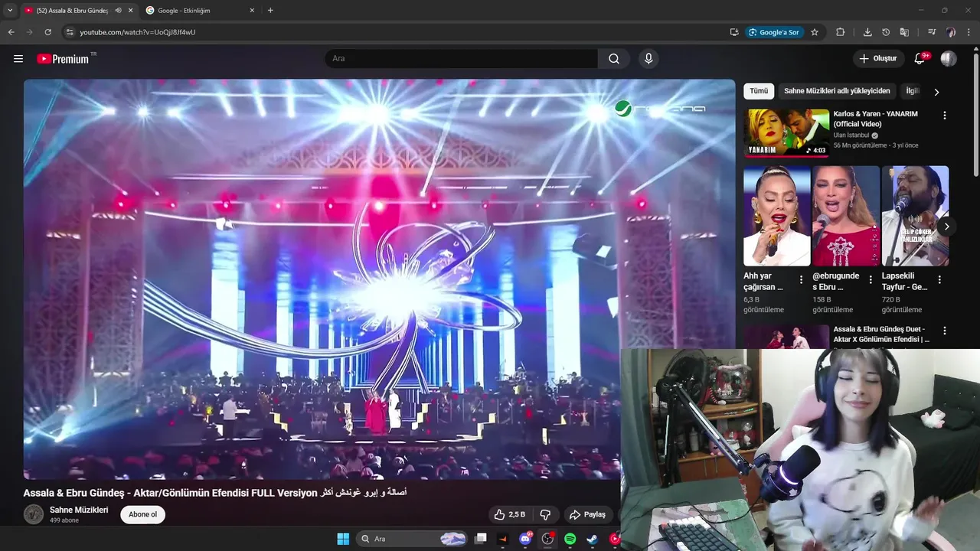Open YouTube account avatar menu
Viewport: 980px width, 551px height.
pyautogui.click(x=949, y=59)
